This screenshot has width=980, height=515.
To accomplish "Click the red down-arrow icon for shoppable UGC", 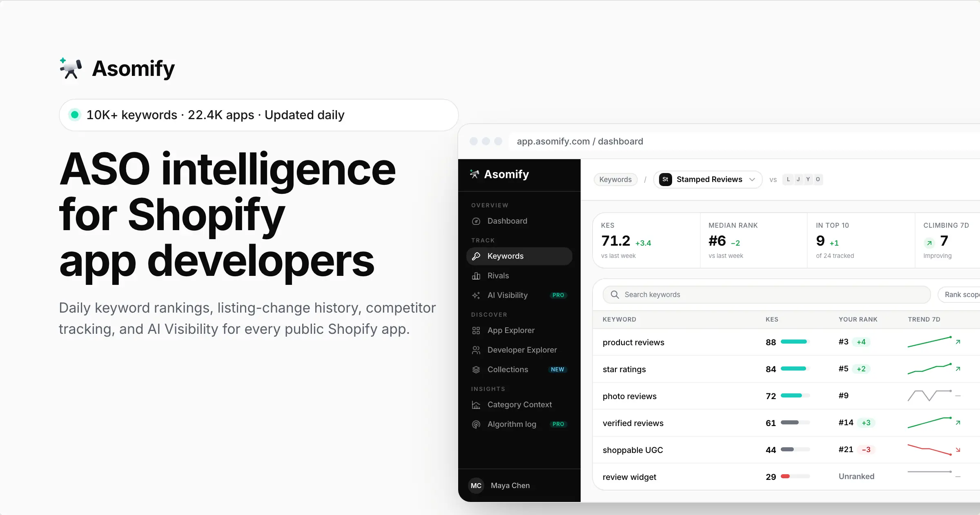I will click(x=958, y=450).
